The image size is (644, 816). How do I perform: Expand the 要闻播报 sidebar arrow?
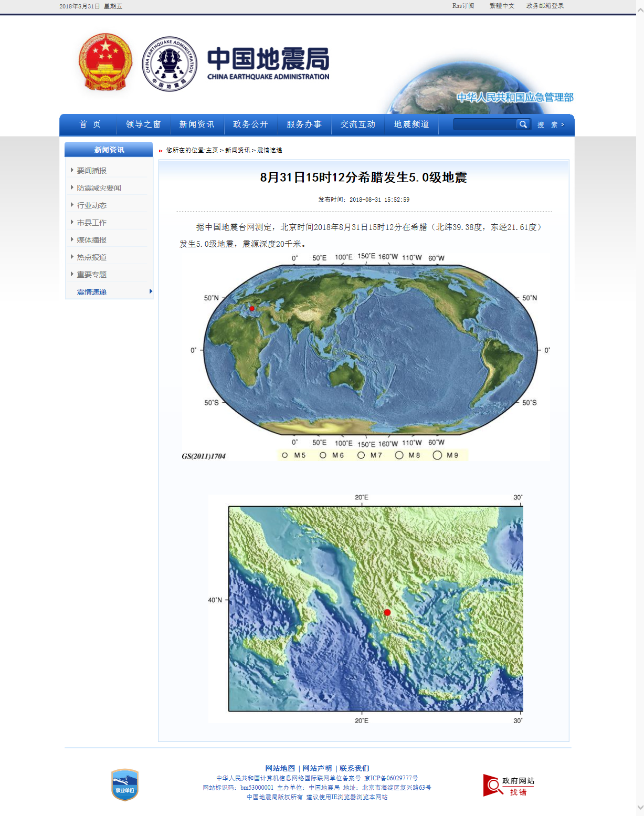click(x=72, y=169)
